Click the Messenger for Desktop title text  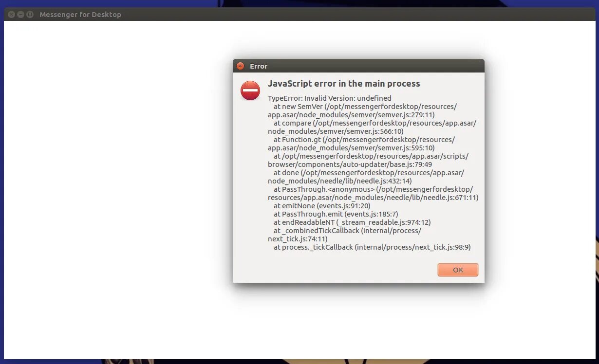(80, 15)
